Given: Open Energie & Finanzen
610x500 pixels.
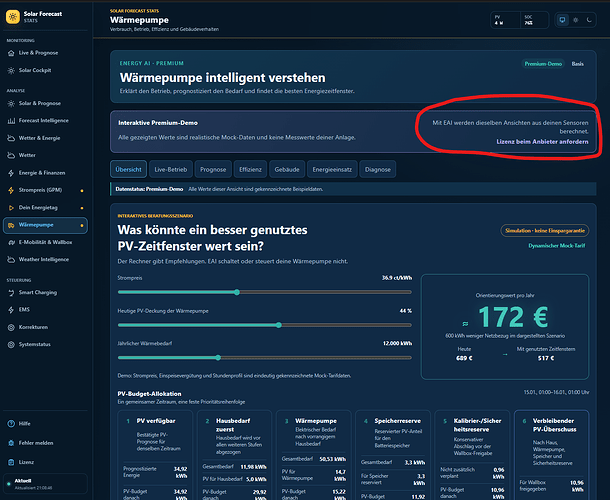Looking at the screenshot, I should (42, 173).
